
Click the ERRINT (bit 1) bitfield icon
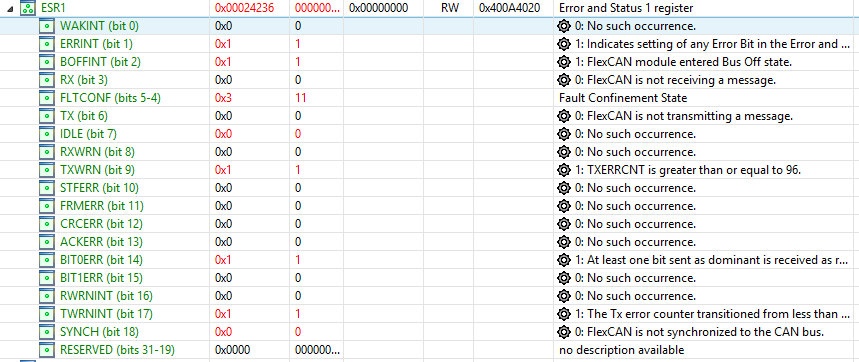[47, 44]
